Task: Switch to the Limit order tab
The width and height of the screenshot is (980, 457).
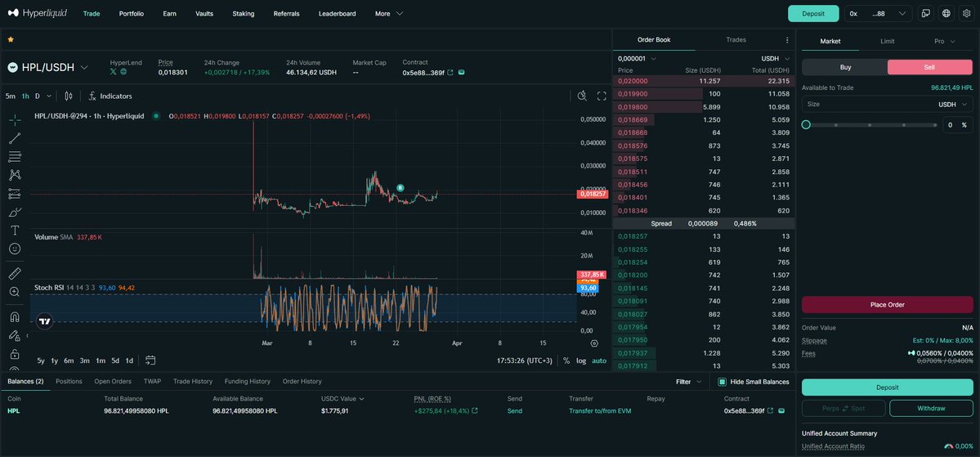Action: coord(887,41)
